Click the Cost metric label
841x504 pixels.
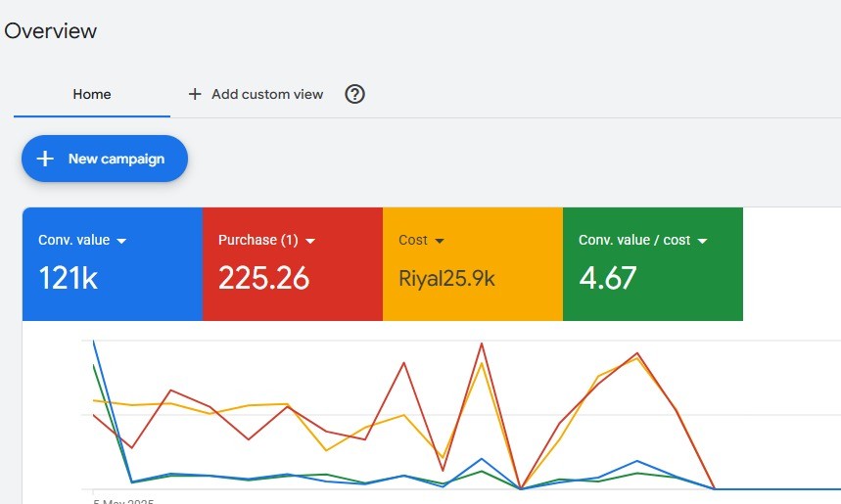(x=413, y=241)
